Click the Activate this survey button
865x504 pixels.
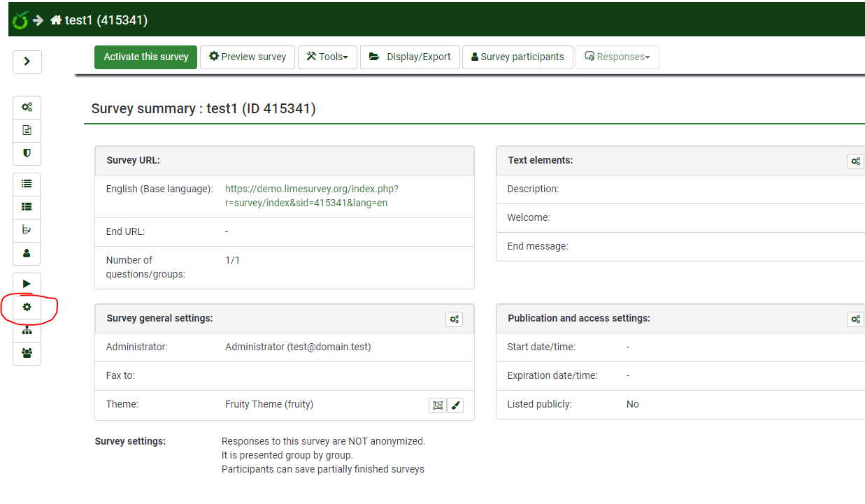coord(146,57)
